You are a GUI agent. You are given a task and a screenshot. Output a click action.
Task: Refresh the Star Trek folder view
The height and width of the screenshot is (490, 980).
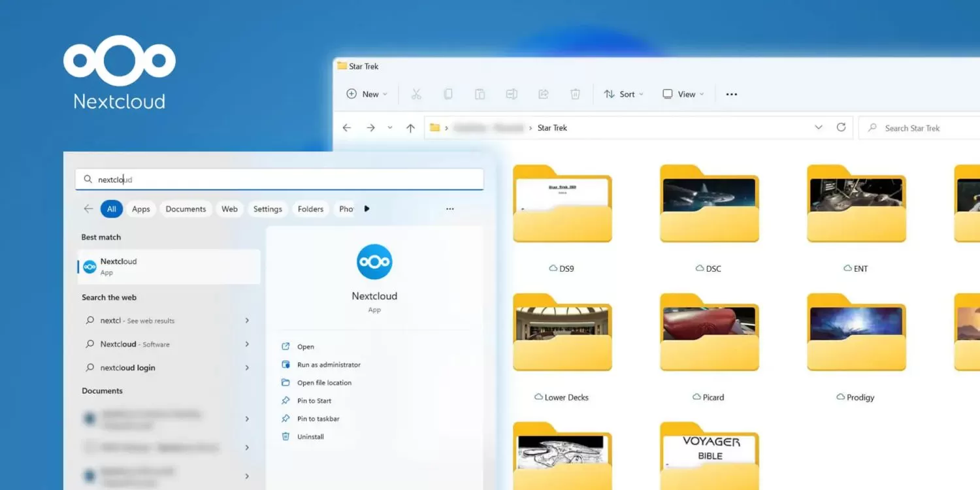[x=841, y=127]
